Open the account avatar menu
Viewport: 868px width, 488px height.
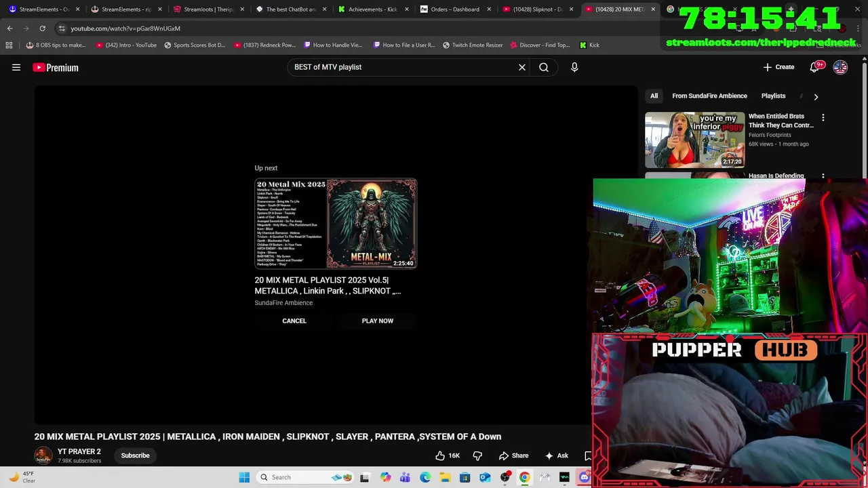pos(840,67)
